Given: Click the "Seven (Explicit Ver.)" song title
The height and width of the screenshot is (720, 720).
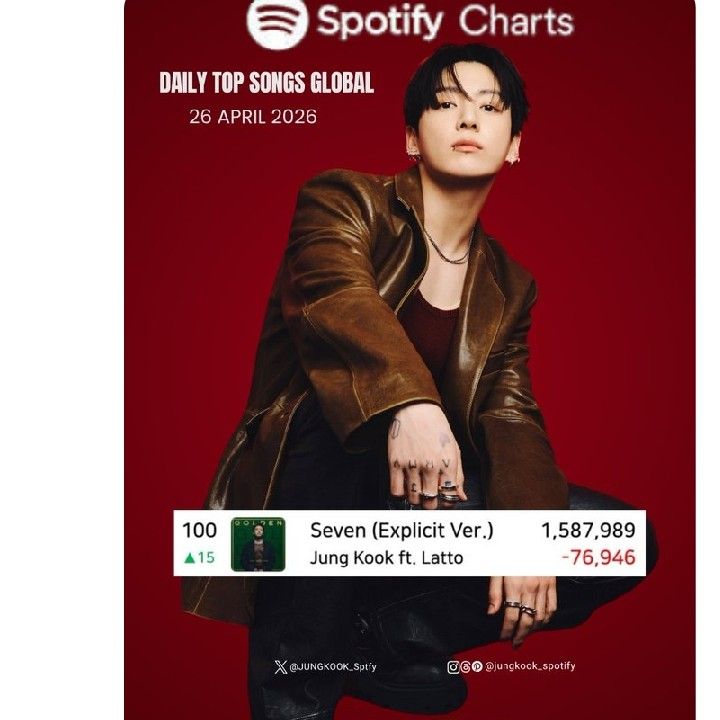Looking at the screenshot, I should click(x=401, y=531).
